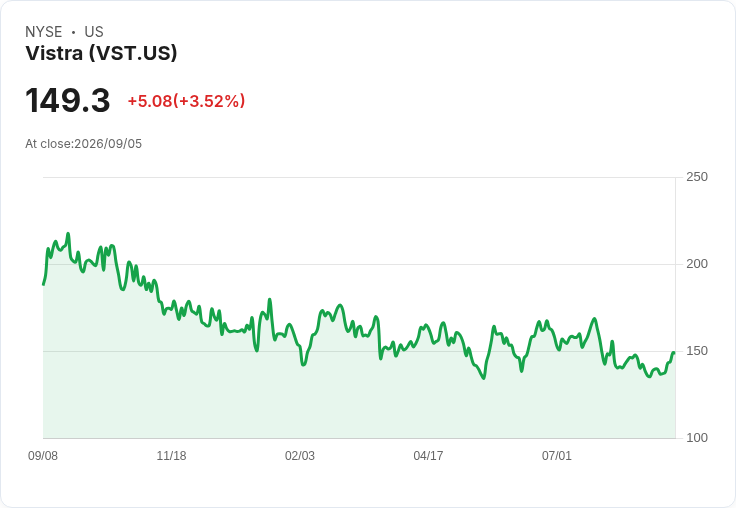Image resolution: width=736 pixels, height=508 pixels.
Task: Click the 100 price axis label
Action: [697, 438]
